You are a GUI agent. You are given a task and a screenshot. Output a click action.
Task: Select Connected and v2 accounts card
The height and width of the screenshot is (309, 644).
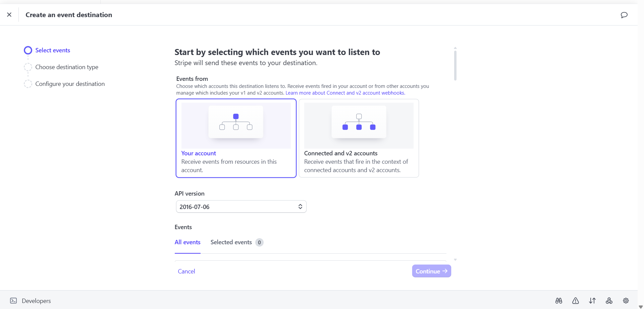[359, 138]
